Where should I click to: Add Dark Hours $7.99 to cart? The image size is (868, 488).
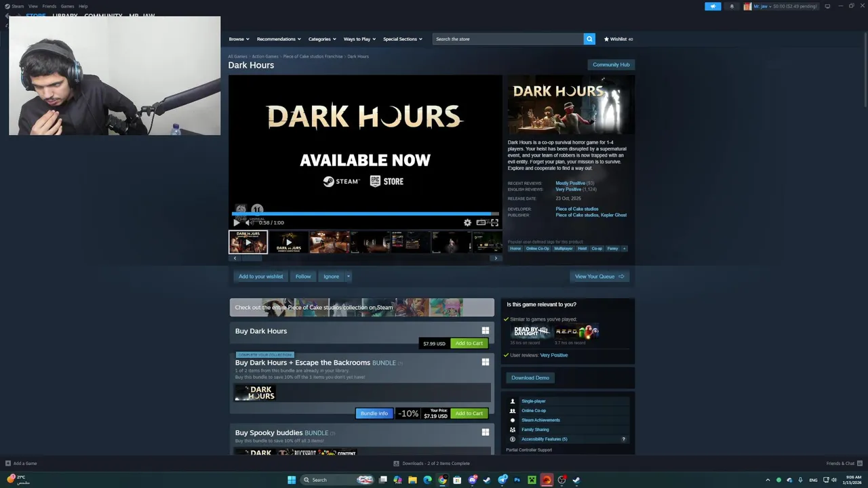469,343
